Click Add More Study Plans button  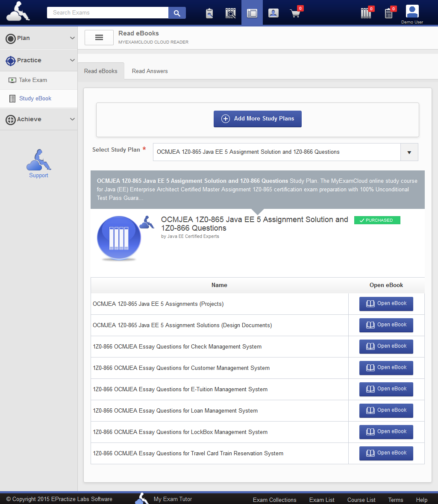pos(258,119)
